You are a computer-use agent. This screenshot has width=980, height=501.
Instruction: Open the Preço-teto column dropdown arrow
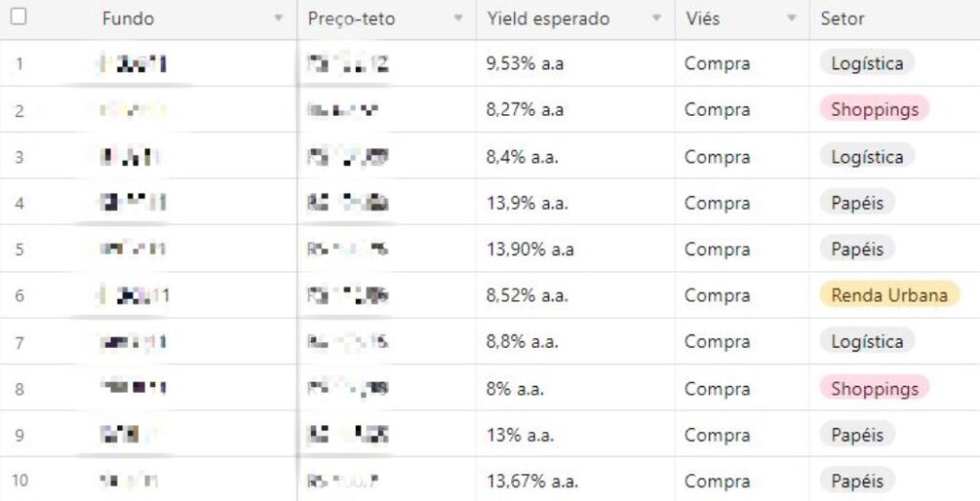pos(458,19)
